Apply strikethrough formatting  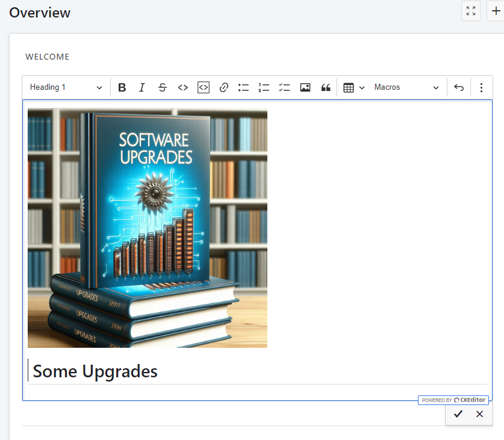coord(163,87)
